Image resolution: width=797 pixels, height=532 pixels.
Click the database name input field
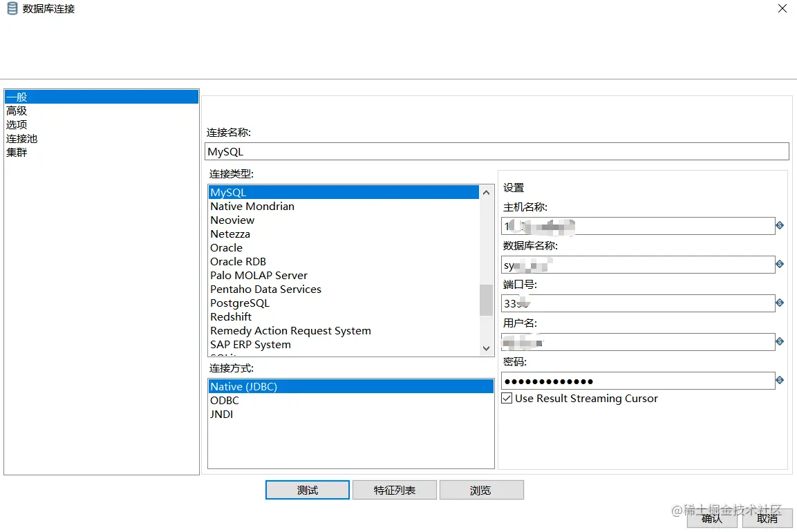[x=638, y=265]
